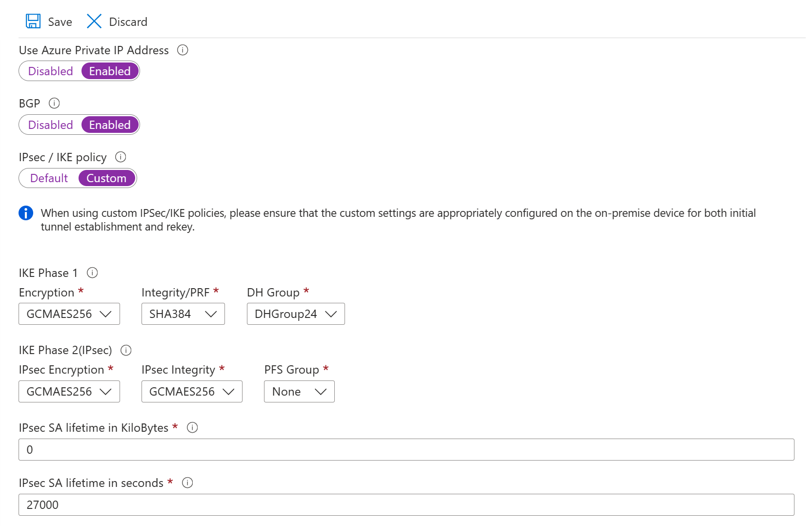This screenshot has height=526, width=812.
Task: Click the IPsec / IKE policy info icon
Action: [121, 157]
